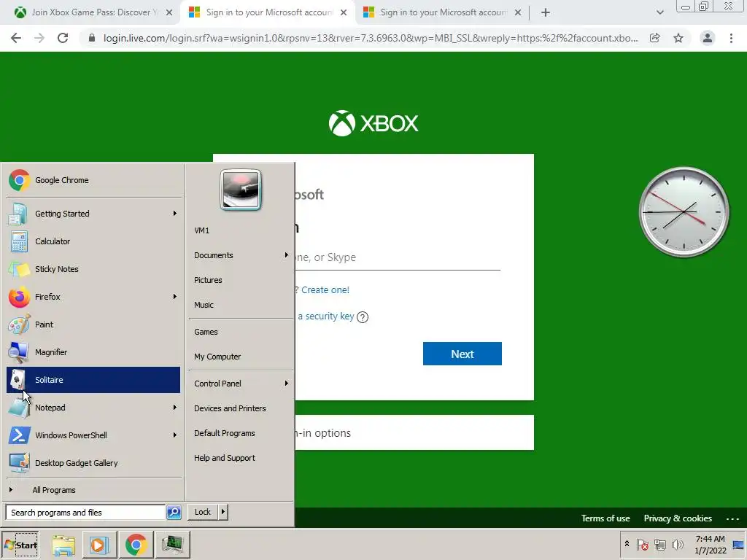Viewport: 747px width, 560px height.
Task: Click the share page icon in address bar
Action: pos(655,38)
